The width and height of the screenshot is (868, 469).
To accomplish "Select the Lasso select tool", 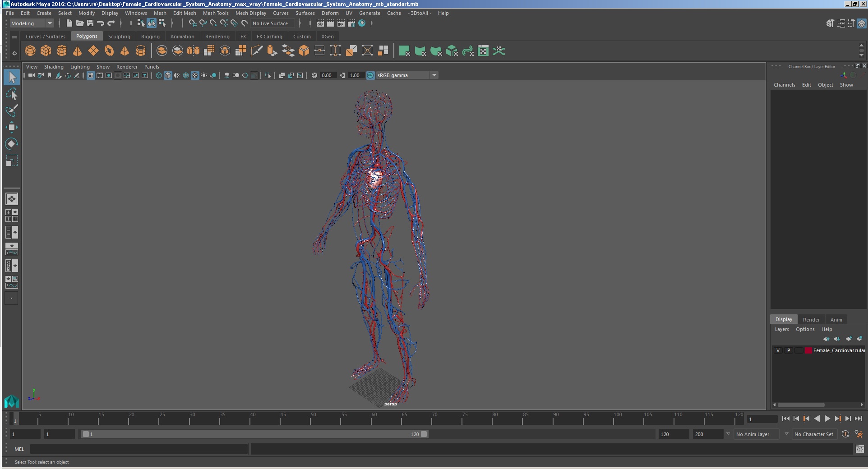I will [x=12, y=94].
